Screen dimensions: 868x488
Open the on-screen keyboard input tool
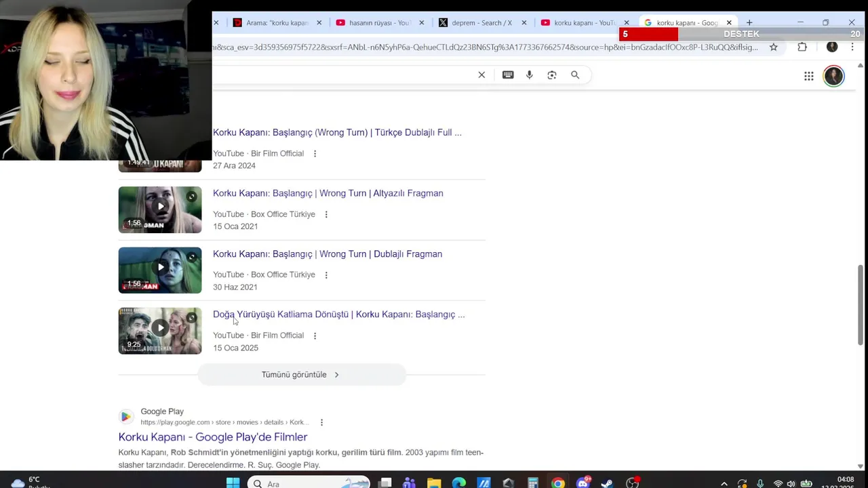(508, 75)
